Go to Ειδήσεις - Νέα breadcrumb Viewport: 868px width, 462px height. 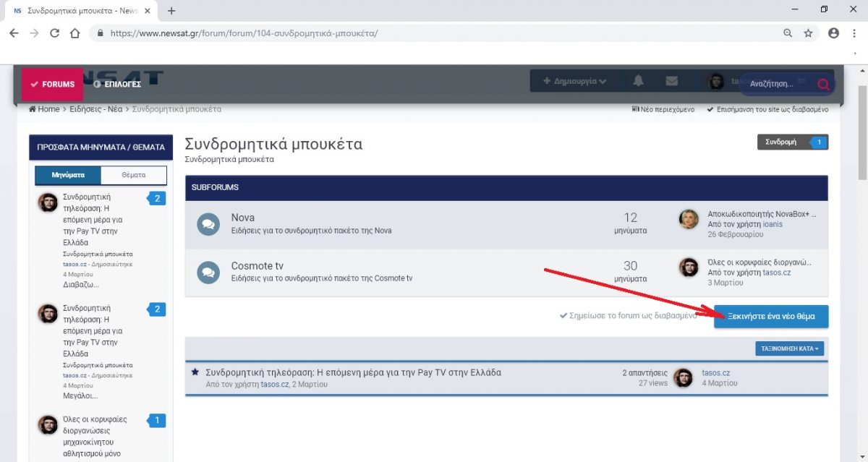96,109
